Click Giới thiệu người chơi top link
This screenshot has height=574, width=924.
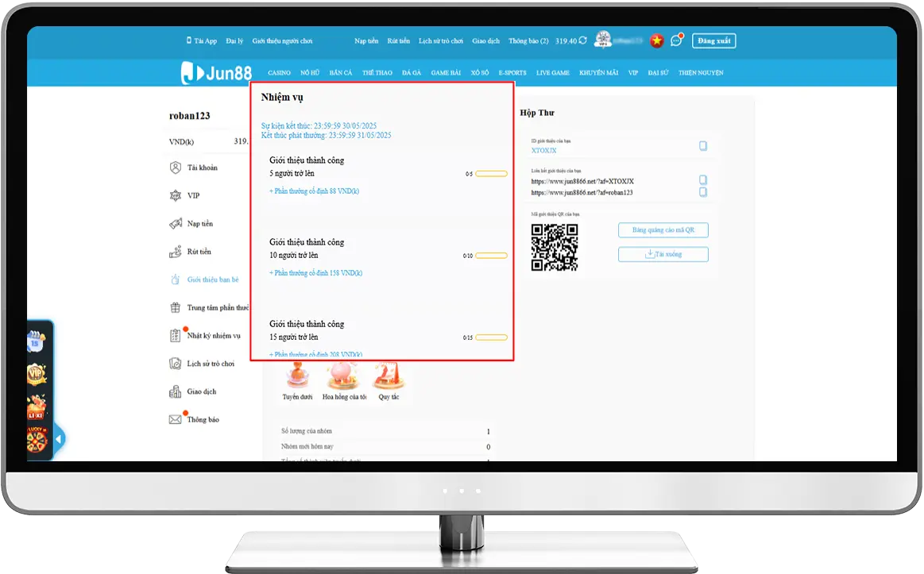pyautogui.click(x=282, y=41)
